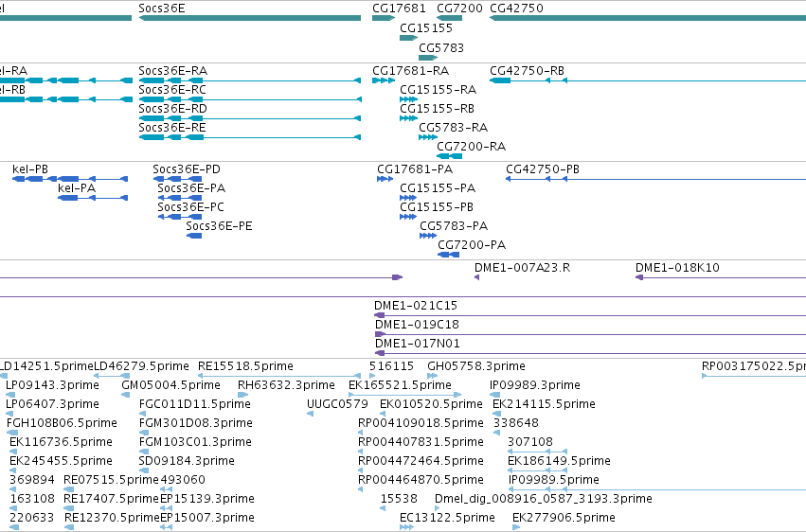Click protein kel-PB label
Screen dimensions: 806x532
click(x=30, y=169)
